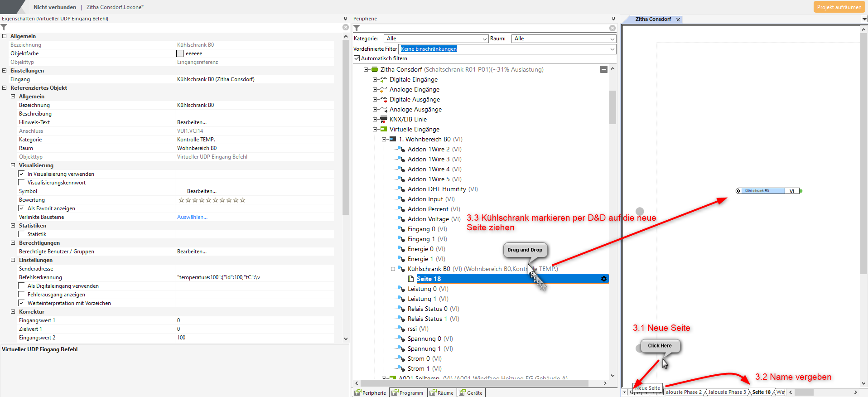Image resolution: width=868 pixels, height=397 pixels.
Task: Clear the Peripherie search field with X icon
Action: pyautogui.click(x=612, y=28)
